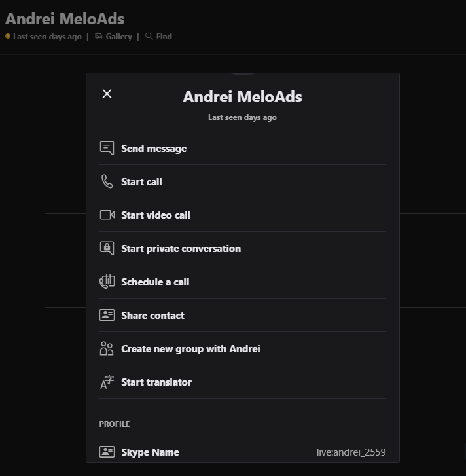Click the Skype Name profile card icon
The height and width of the screenshot is (476, 466).
click(x=107, y=452)
